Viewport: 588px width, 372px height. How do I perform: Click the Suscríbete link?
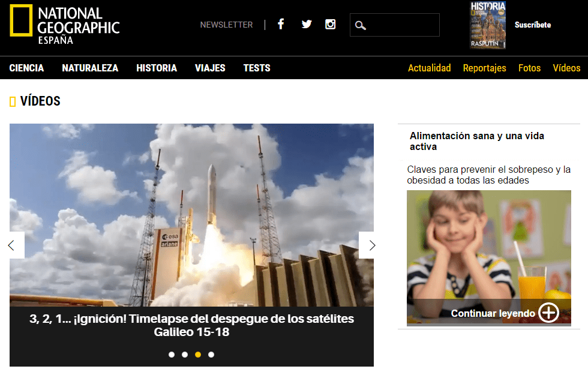(x=533, y=25)
